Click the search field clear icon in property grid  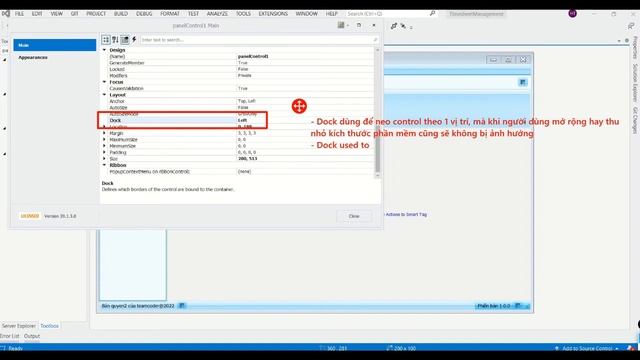click(375, 40)
